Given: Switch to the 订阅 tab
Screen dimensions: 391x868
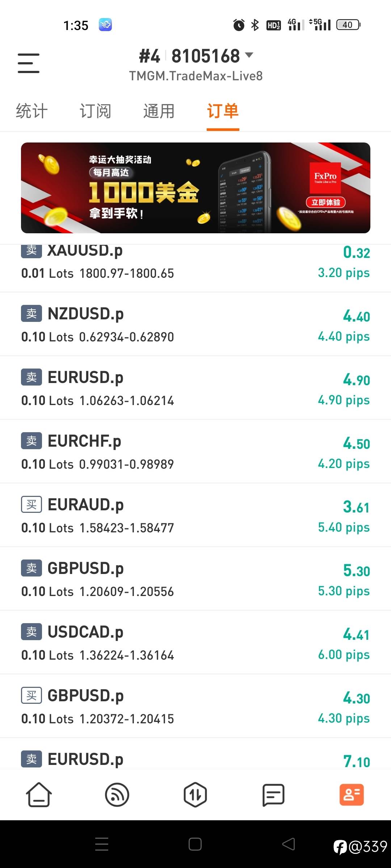Looking at the screenshot, I should (x=95, y=111).
